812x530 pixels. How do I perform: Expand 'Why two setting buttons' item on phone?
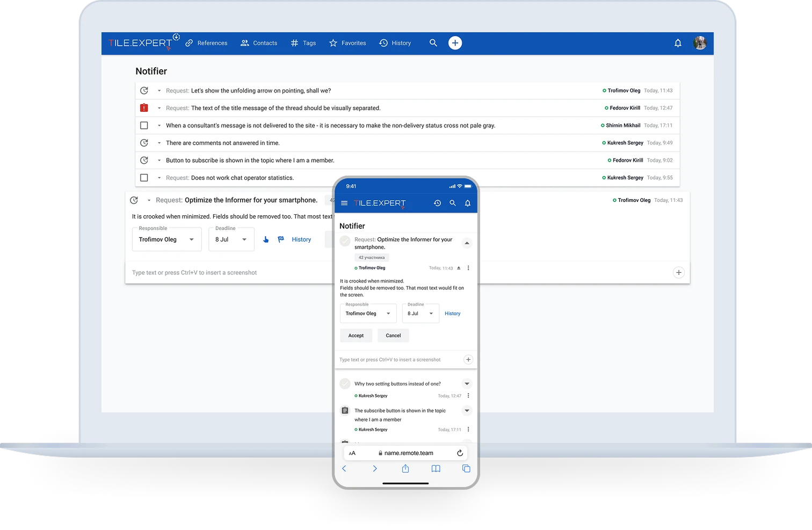467,384
